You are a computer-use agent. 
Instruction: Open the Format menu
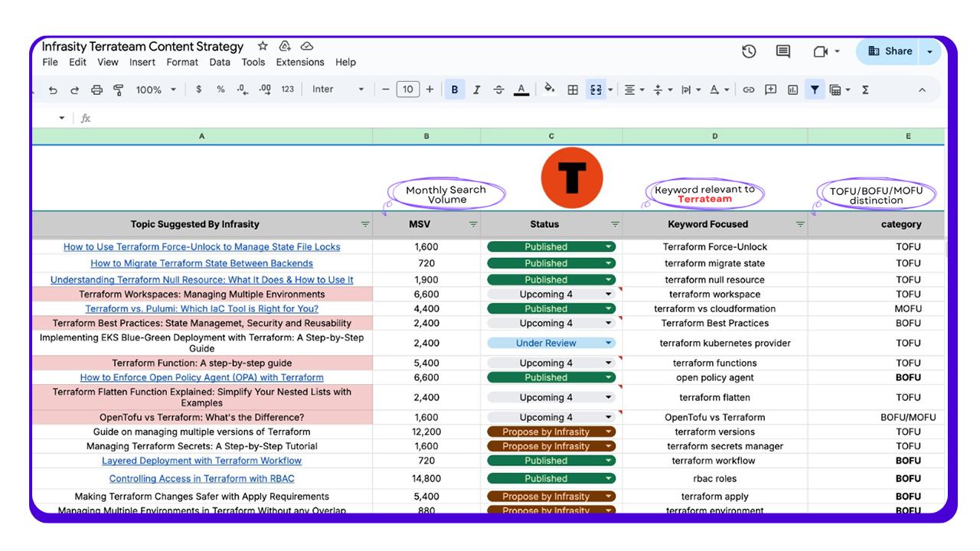pos(182,62)
